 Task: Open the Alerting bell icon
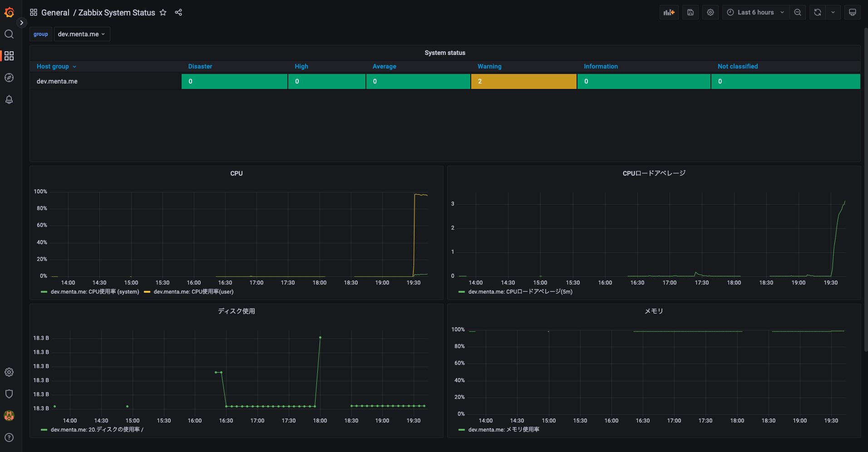(x=9, y=99)
